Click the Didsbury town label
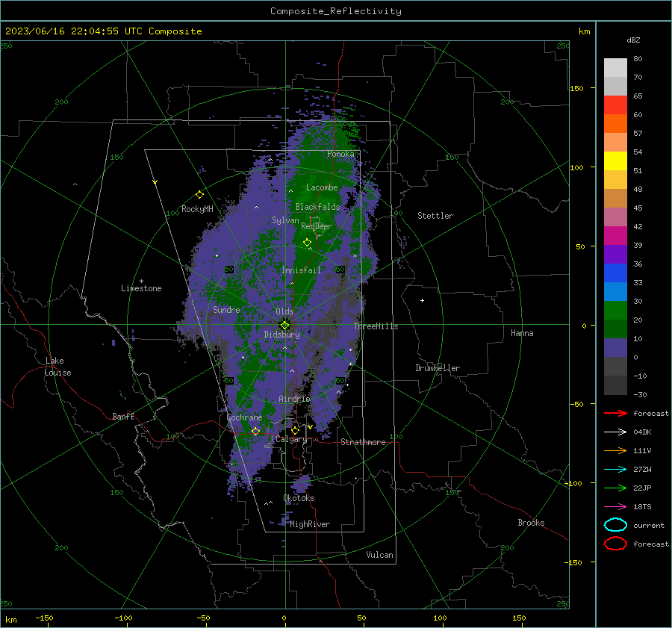This screenshot has height=628, width=672. tap(282, 335)
